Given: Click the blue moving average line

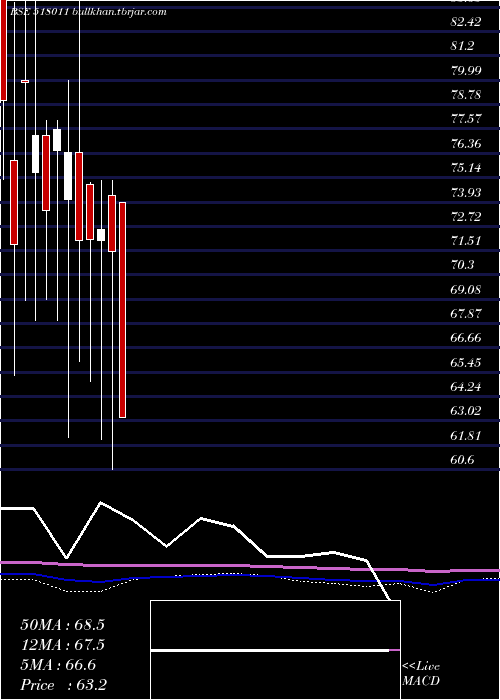Looking at the screenshot, I should point(250,576).
